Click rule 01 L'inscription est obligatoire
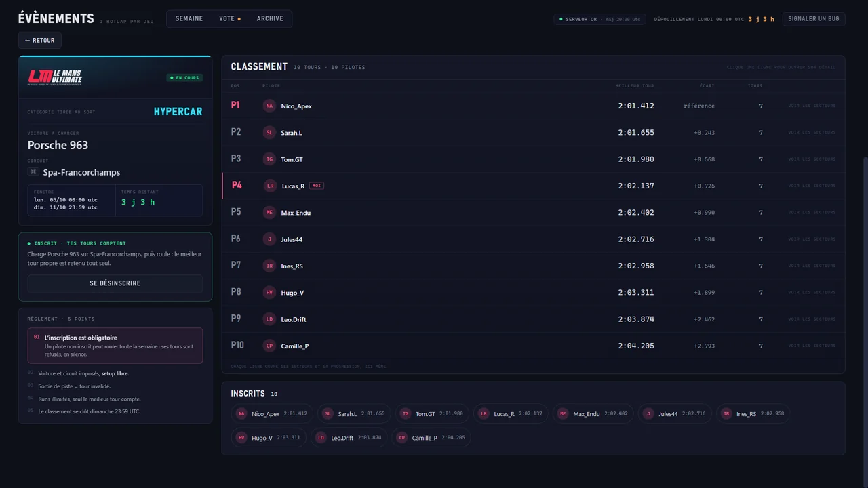 (115, 346)
